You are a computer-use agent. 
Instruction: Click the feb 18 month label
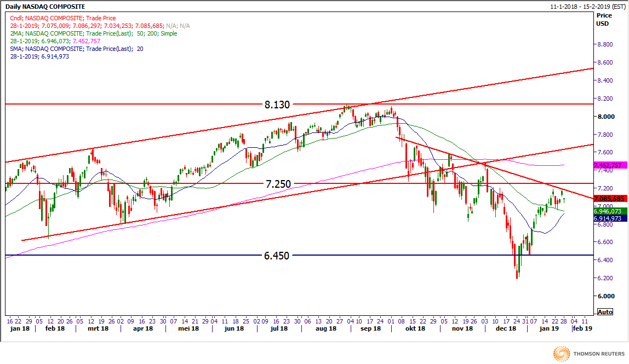(x=55, y=329)
